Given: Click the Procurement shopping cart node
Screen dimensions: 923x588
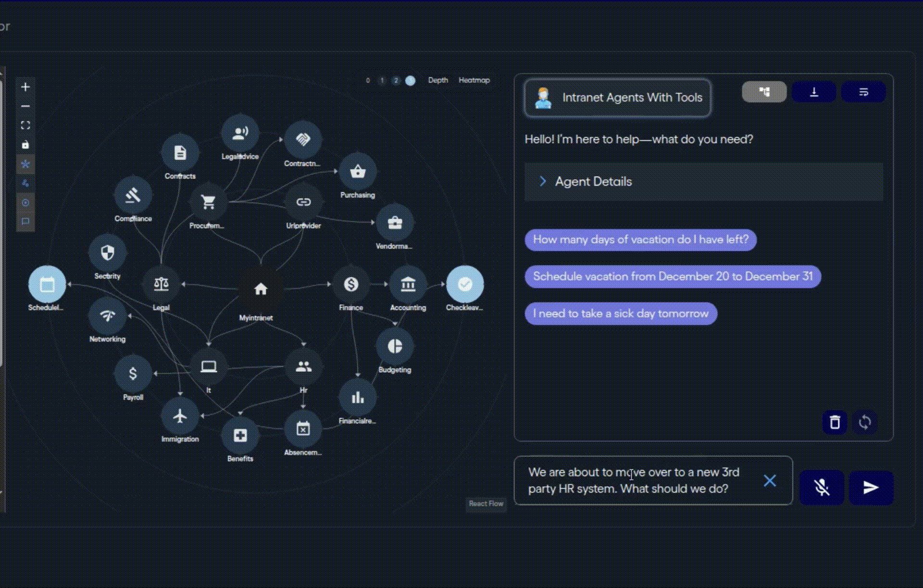Looking at the screenshot, I should click(x=208, y=202).
